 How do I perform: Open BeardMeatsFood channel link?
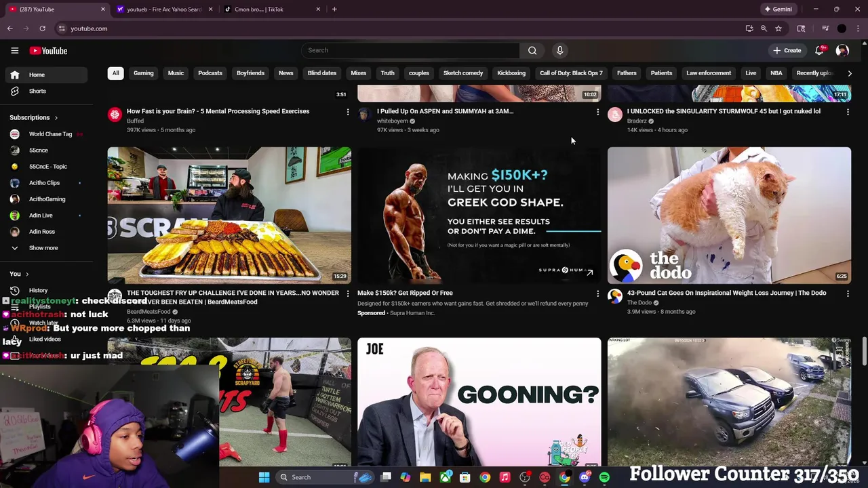(x=149, y=312)
